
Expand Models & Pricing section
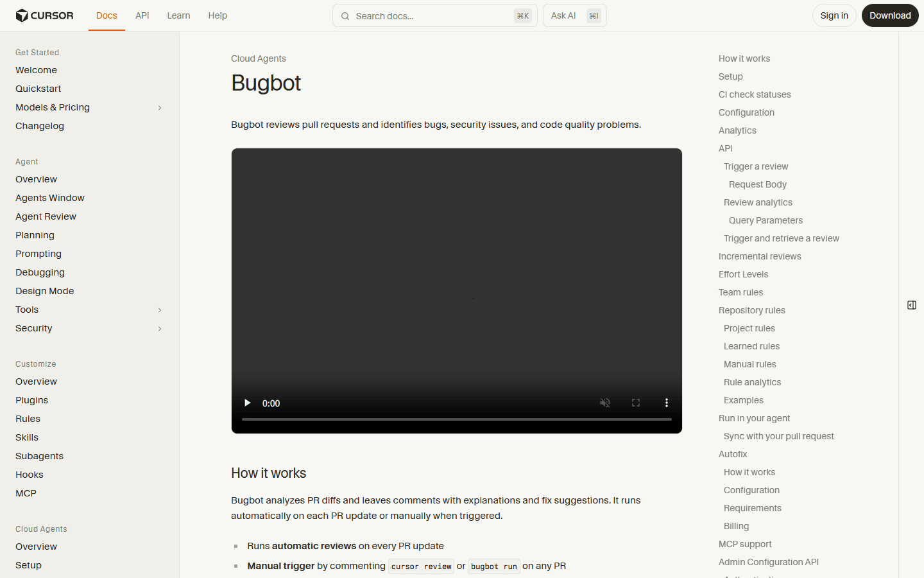coord(160,108)
